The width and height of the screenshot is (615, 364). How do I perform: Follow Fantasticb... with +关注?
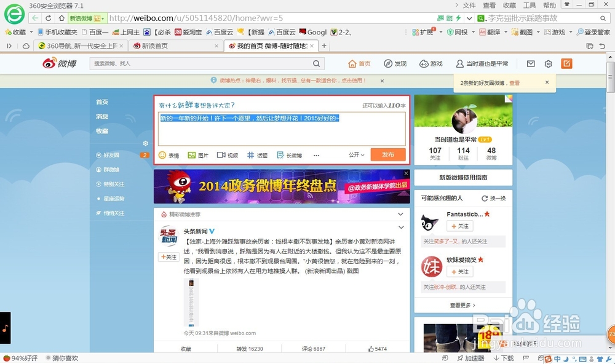tap(459, 226)
